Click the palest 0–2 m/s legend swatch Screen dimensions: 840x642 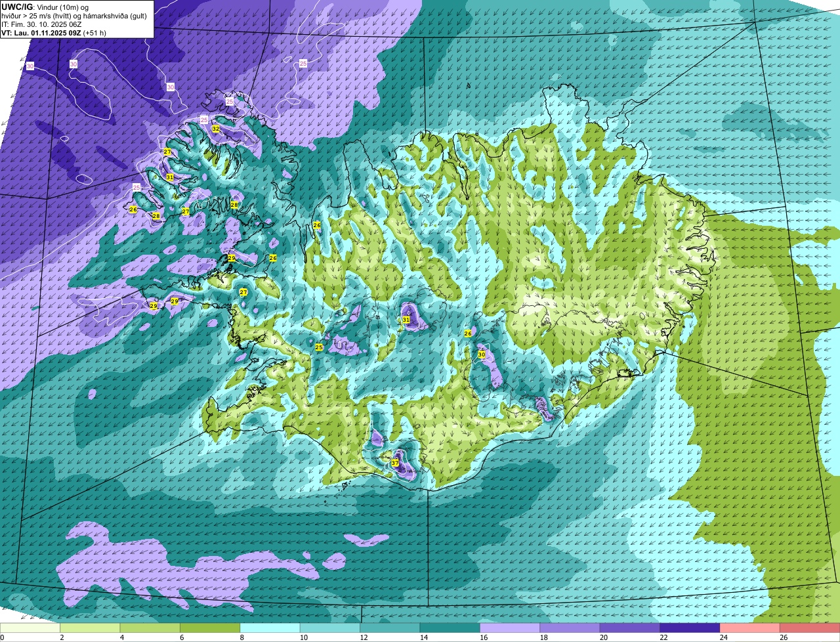[31, 628]
